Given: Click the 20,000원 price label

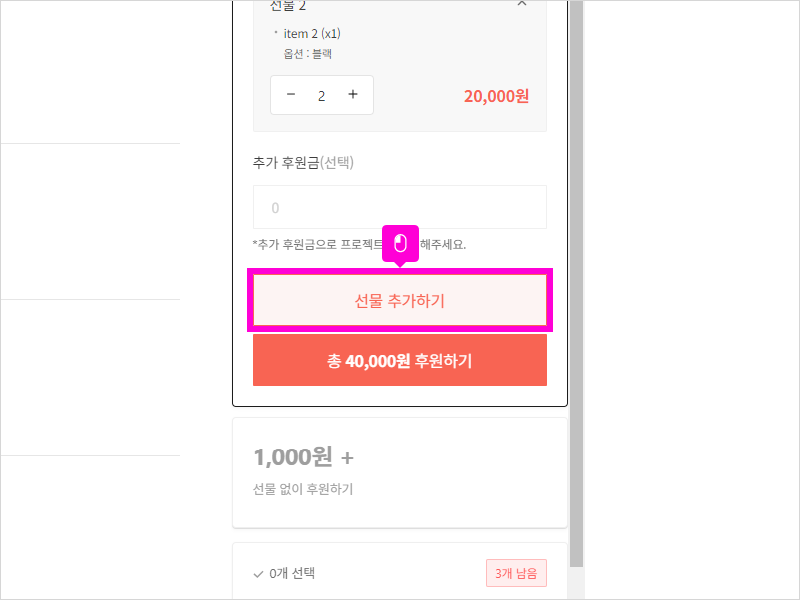Looking at the screenshot, I should (496, 96).
